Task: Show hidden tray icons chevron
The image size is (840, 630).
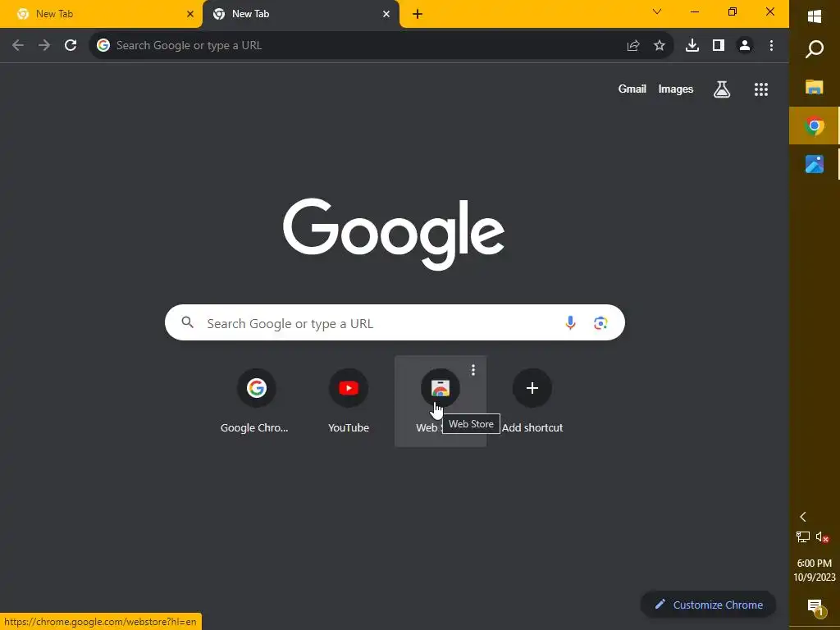Action: (x=802, y=517)
